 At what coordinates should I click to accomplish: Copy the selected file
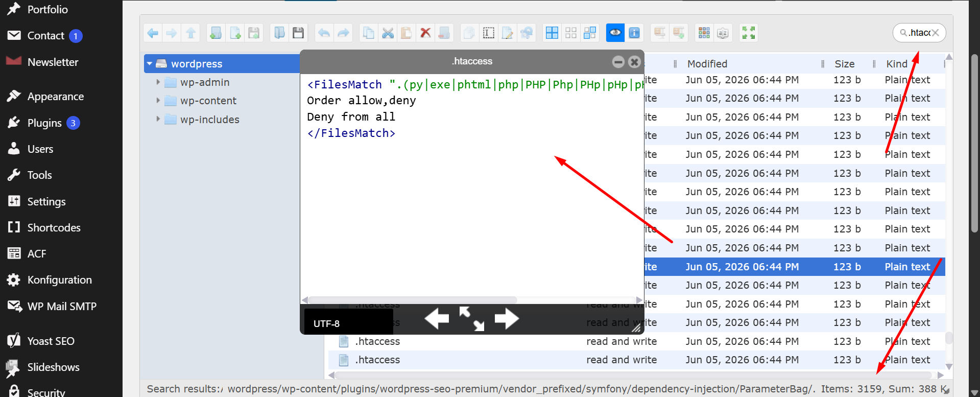point(368,33)
